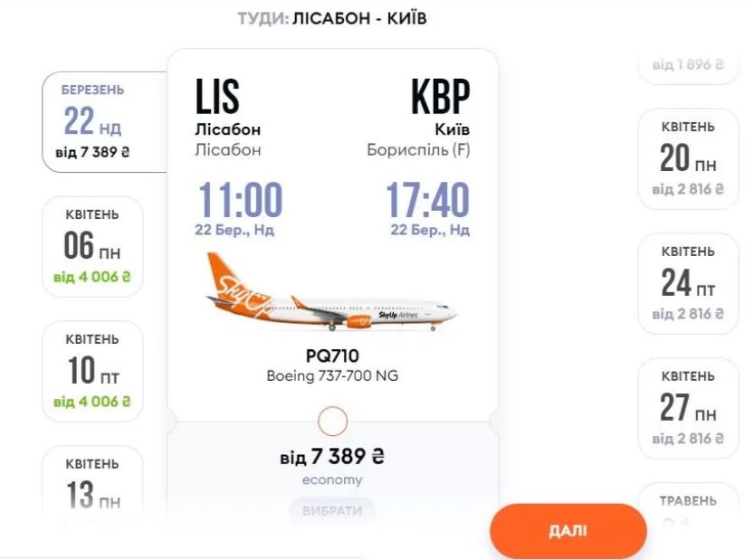Click the 17:40 arrival time
Viewport: 754px width, 560px height.
point(427,200)
